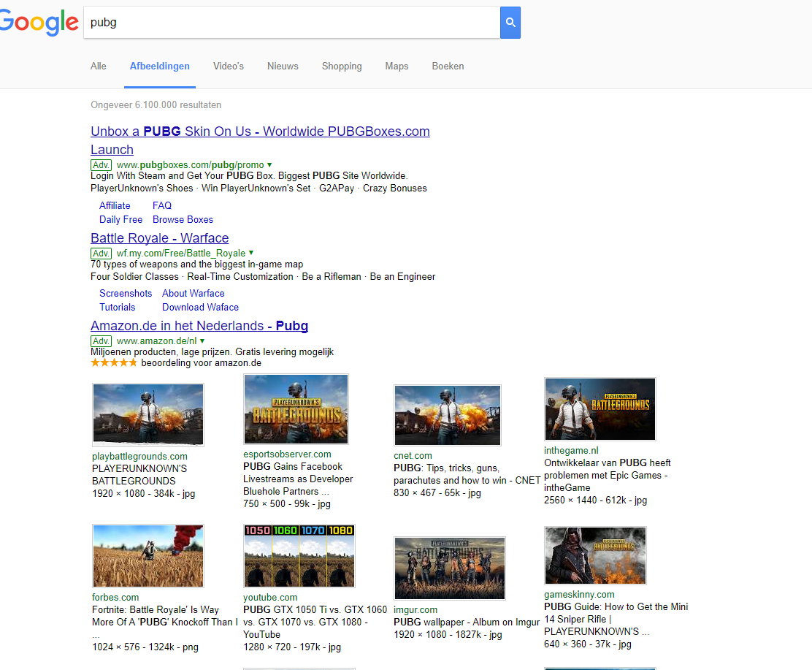Open Amazon.de in het Nederlands ad

point(199,326)
